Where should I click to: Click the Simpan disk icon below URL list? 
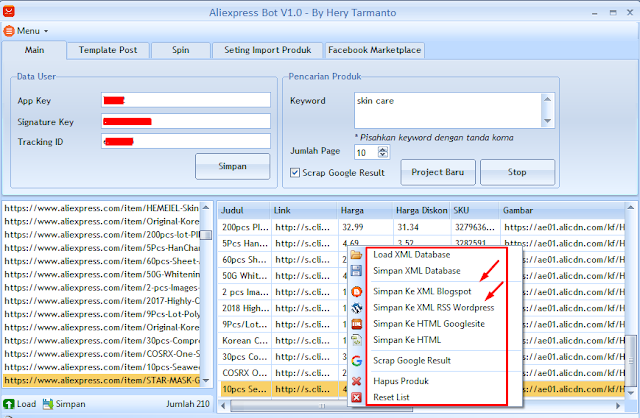[x=48, y=404]
